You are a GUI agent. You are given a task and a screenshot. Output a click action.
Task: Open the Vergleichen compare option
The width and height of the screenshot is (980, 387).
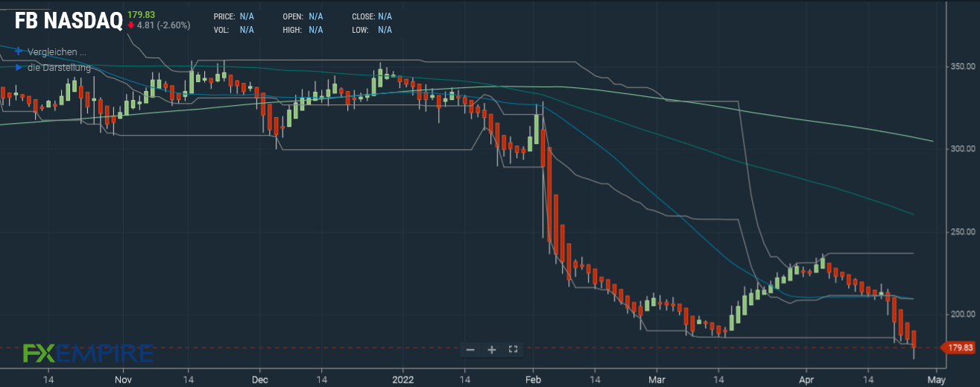[x=57, y=52]
